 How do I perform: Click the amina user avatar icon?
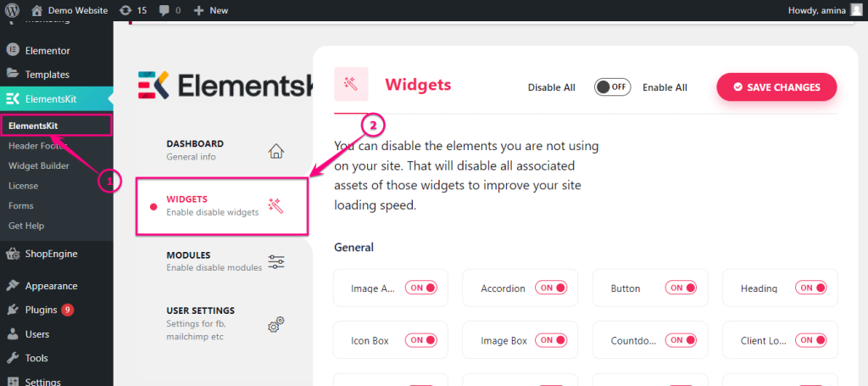click(x=856, y=10)
